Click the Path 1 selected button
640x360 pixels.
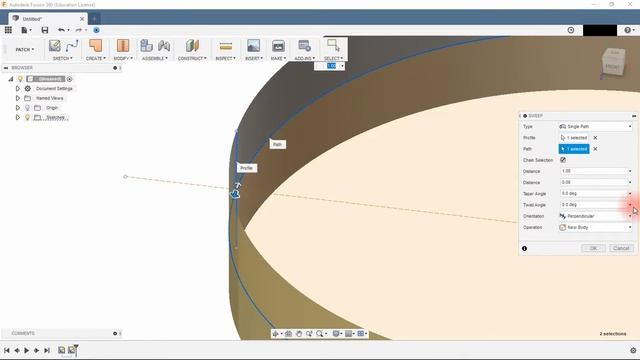574,149
